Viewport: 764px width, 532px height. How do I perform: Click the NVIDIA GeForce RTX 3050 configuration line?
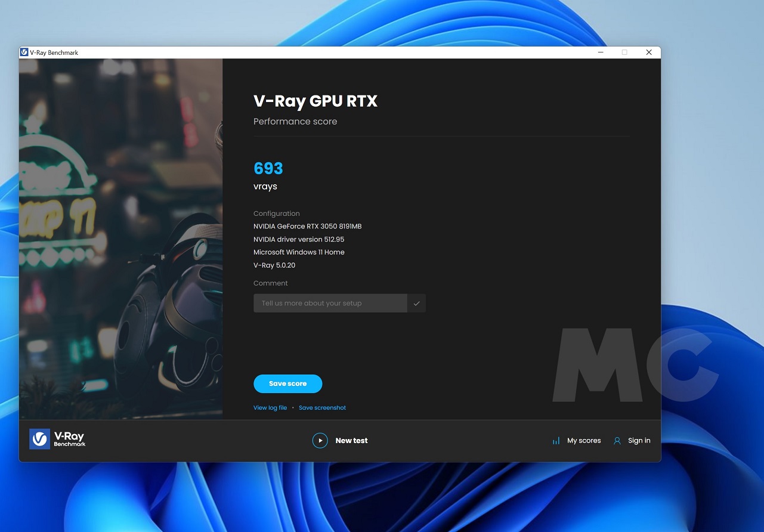(x=307, y=226)
